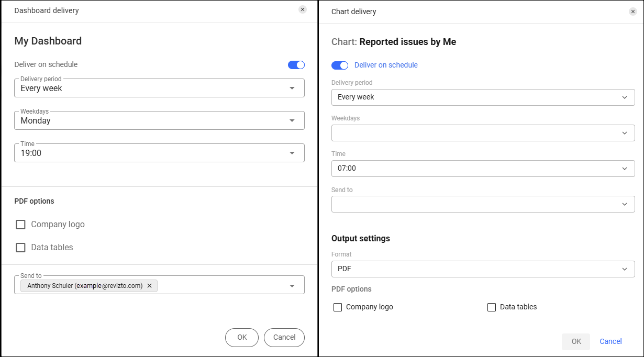Click the Cancel link in Chart delivery
Screen dimensions: 644x357
point(610,342)
